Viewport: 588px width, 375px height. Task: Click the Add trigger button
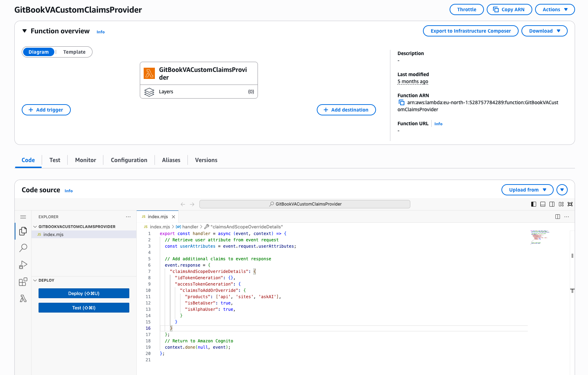point(46,110)
